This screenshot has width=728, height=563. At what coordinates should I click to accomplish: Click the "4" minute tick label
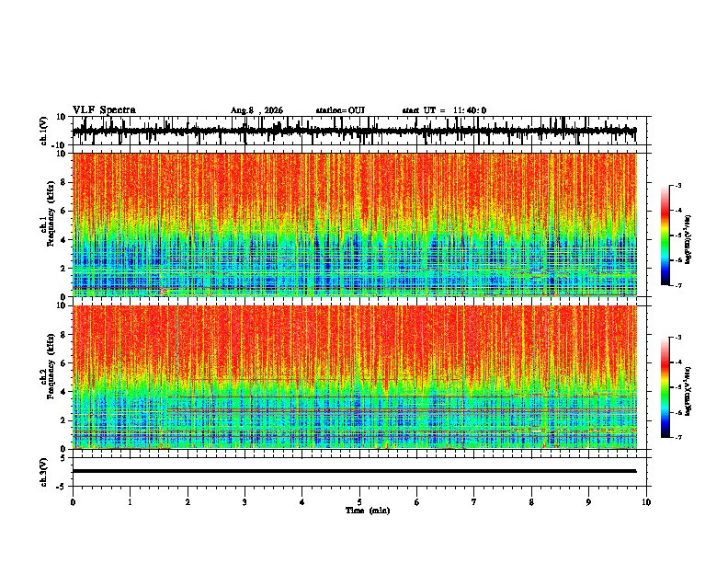[x=302, y=502]
